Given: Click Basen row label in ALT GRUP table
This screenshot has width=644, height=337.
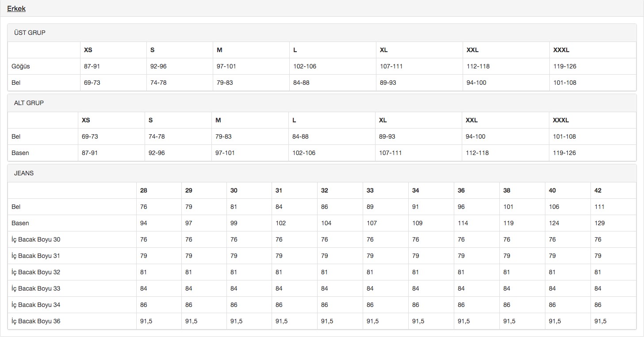Looking at the screenshot, I should coord(20,153).
